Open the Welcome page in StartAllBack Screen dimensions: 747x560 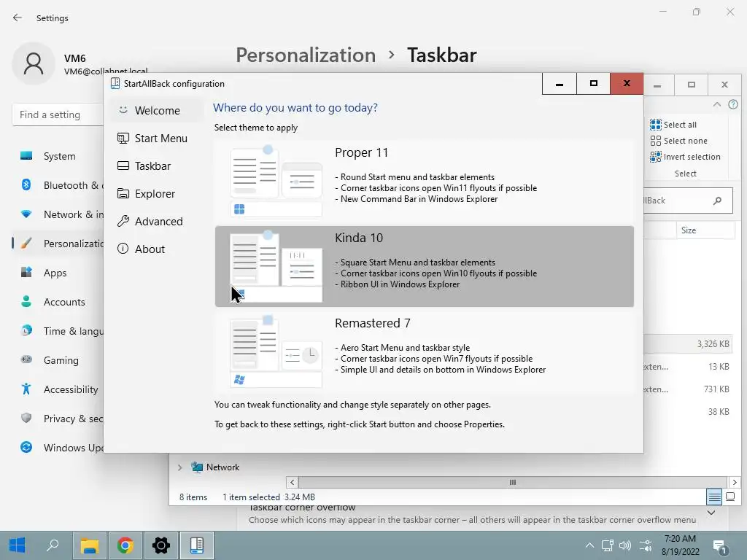point(158,111)
